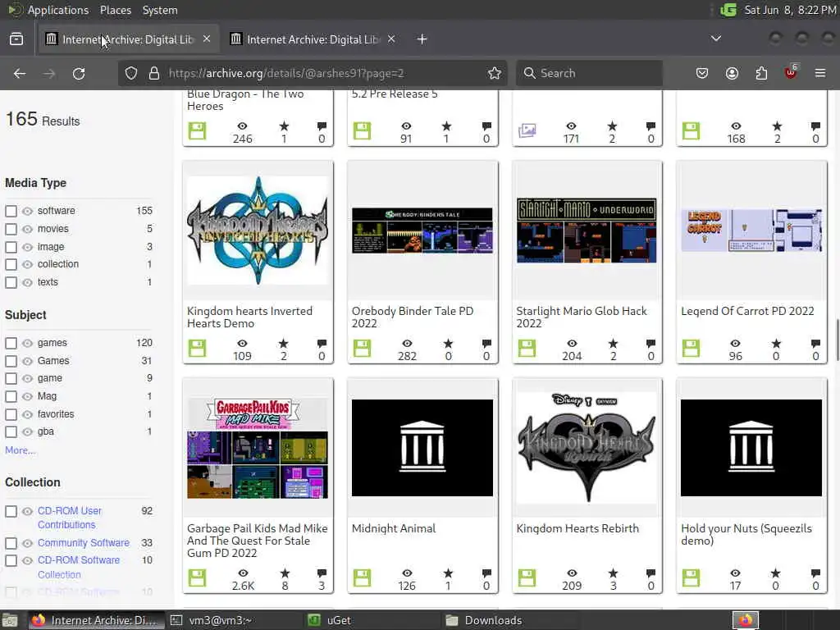Open Kingdom Hearts Rebirth logo thumbnail
Image resolution: width=840 pixels, height=630 pixels.
587,448
